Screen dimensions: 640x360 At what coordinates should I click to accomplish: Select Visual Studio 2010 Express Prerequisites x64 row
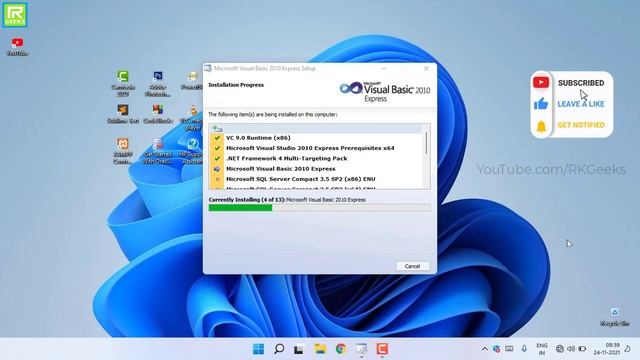[x=310, y=148]
